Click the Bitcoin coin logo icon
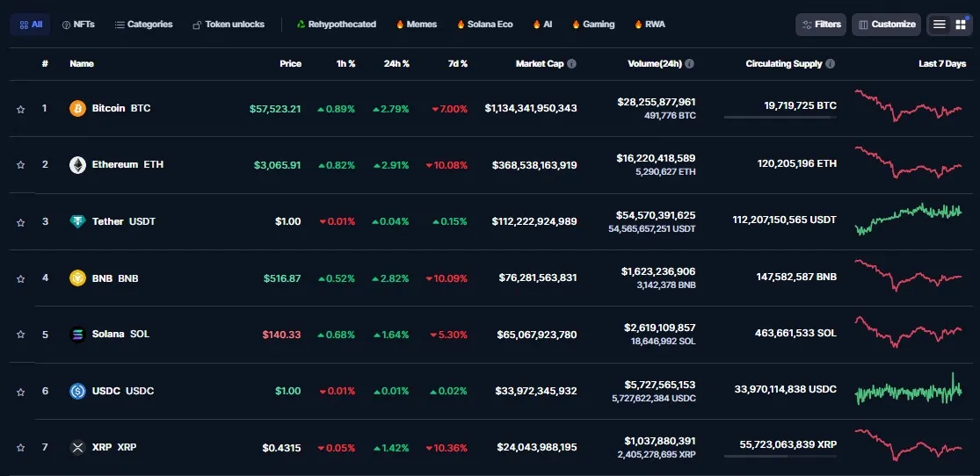Viewport: 980px width, 476px height. pyautogui.click(x=77, y=108)
